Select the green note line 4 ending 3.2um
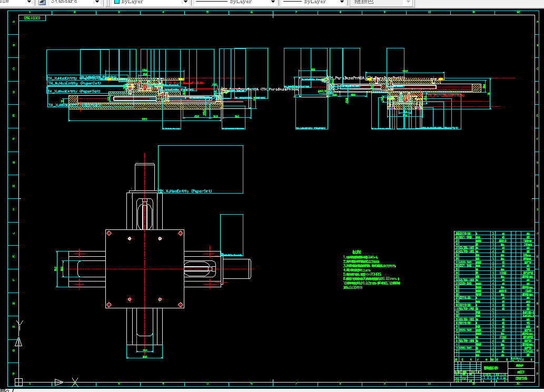 coord(357,270)
